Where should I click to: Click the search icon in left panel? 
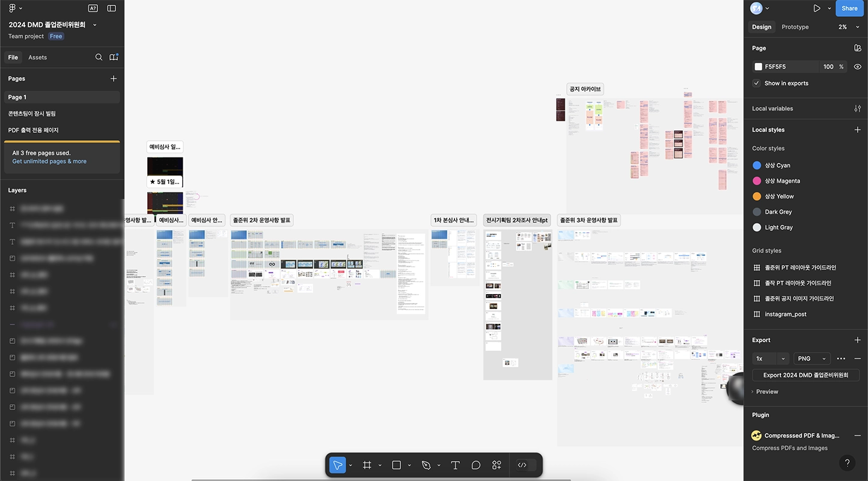click(99, 57)
